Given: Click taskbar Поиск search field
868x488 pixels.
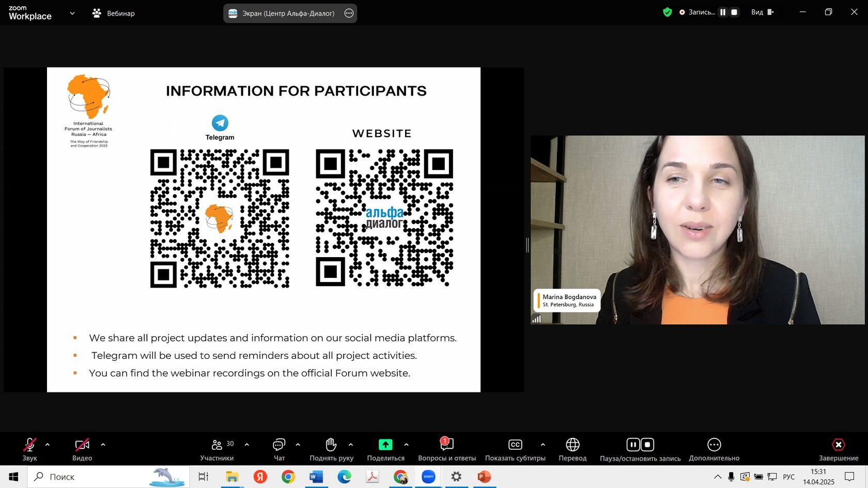Looking at the screenshot, I should (x=109, y=477).
